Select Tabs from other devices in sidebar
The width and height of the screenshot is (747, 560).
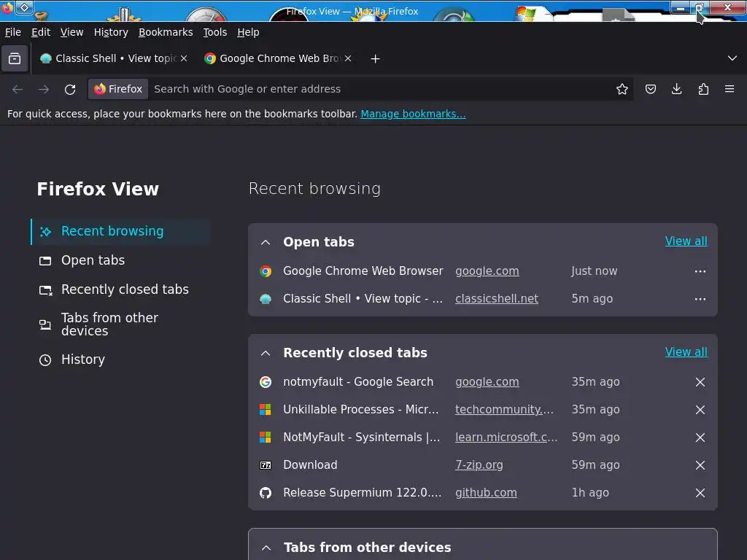[120, 324]
